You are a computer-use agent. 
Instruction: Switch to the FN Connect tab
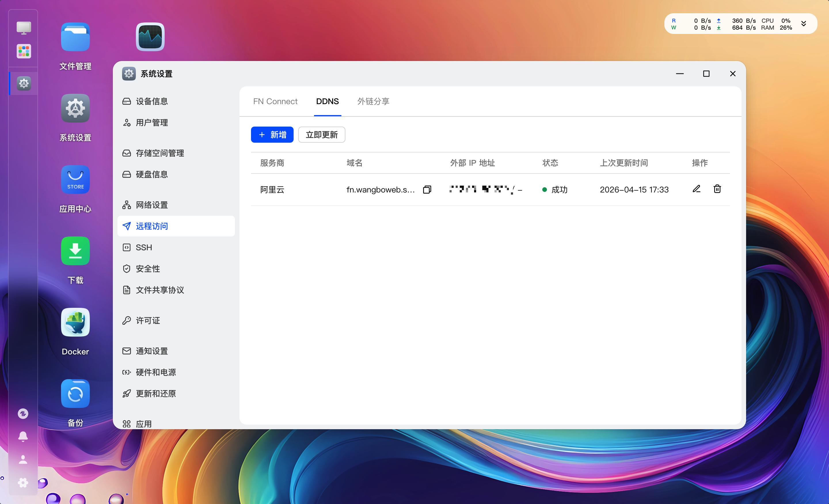pos(275,102)
